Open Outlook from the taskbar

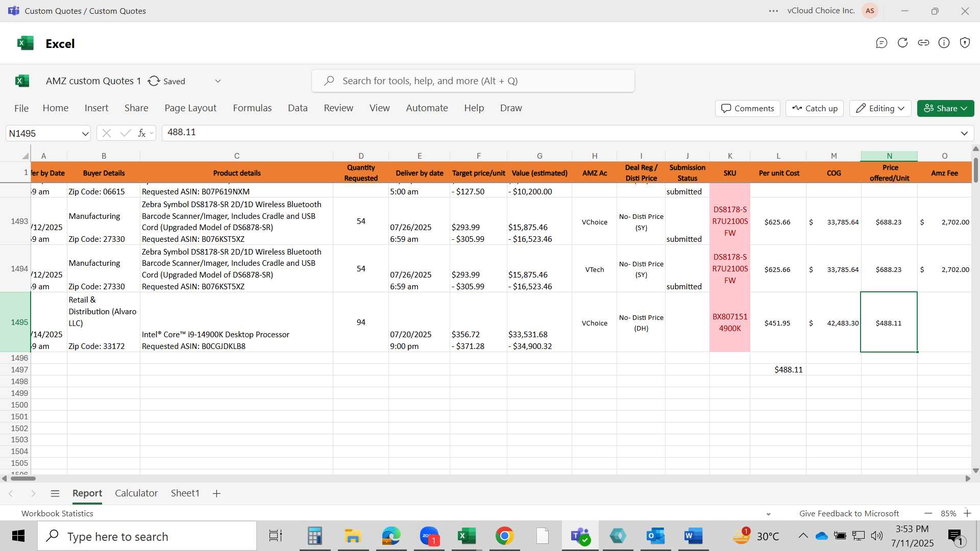655,536
